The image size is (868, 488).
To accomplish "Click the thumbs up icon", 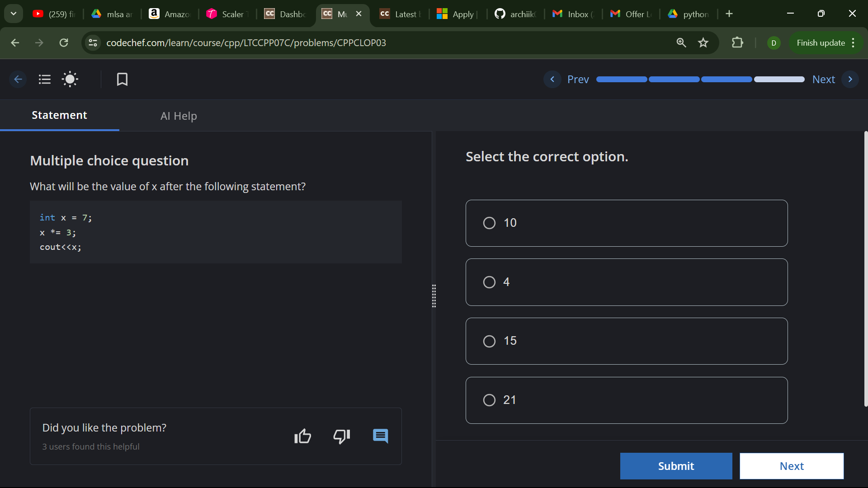I will 302,436.
